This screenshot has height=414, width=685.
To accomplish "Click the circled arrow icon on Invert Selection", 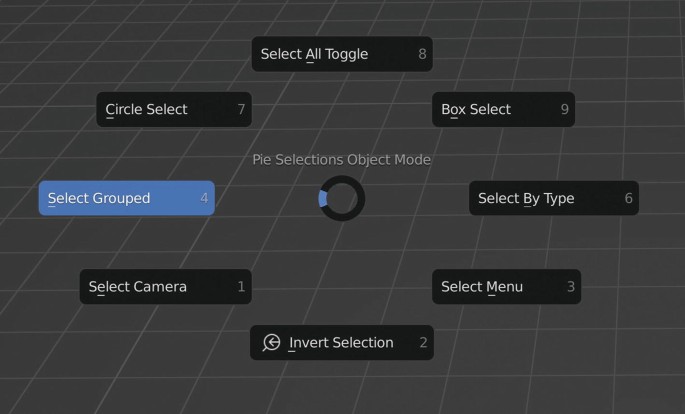I will click(271, 342).
